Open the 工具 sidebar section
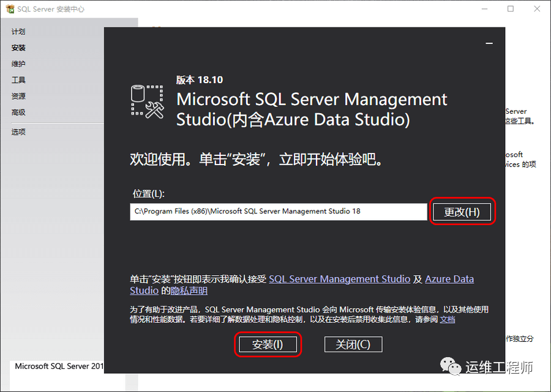This screenshot has height=392, width=551. [18, 80]
